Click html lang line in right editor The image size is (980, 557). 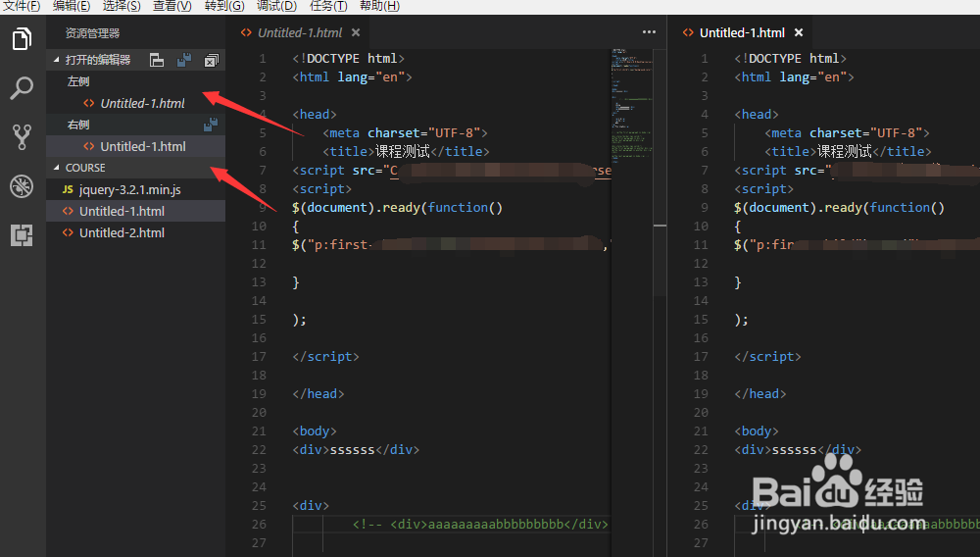794,76
